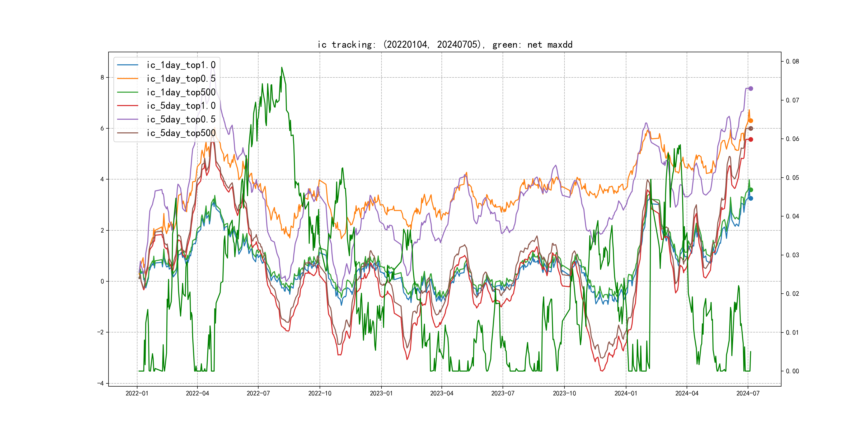This screenshot has height=434, width=868.
Task: Click the orange line swatch in legend
Action: [x=127, y=78]
